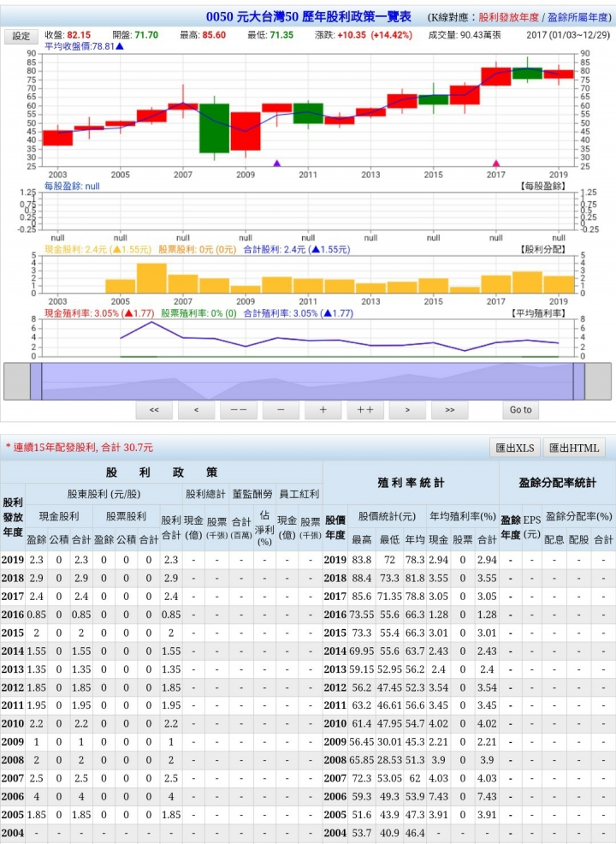Zoom out with the − button
Screen dimensions: 616x844
pos(281,410)
